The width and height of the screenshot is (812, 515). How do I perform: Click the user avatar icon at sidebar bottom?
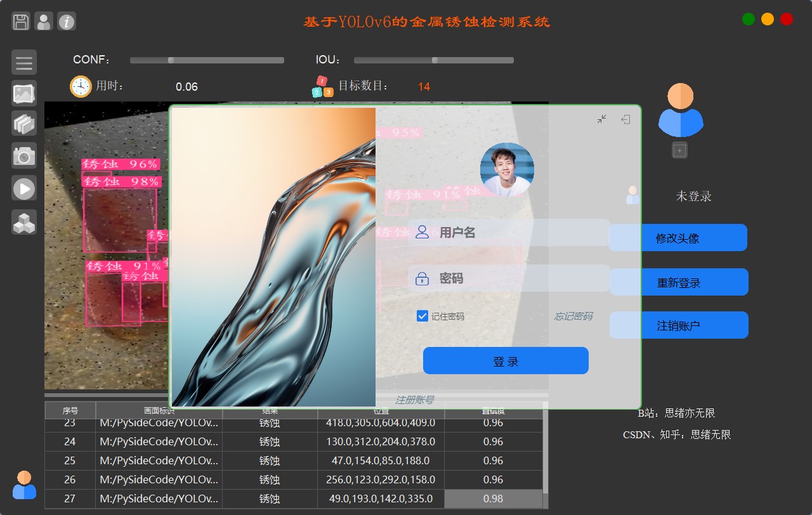click(x=25, y=485)
